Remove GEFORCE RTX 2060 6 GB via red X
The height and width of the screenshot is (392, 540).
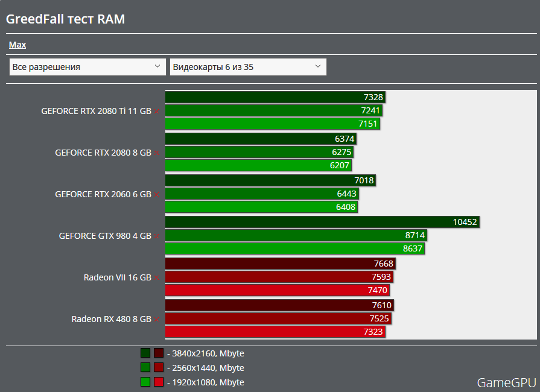click(157, 194)
